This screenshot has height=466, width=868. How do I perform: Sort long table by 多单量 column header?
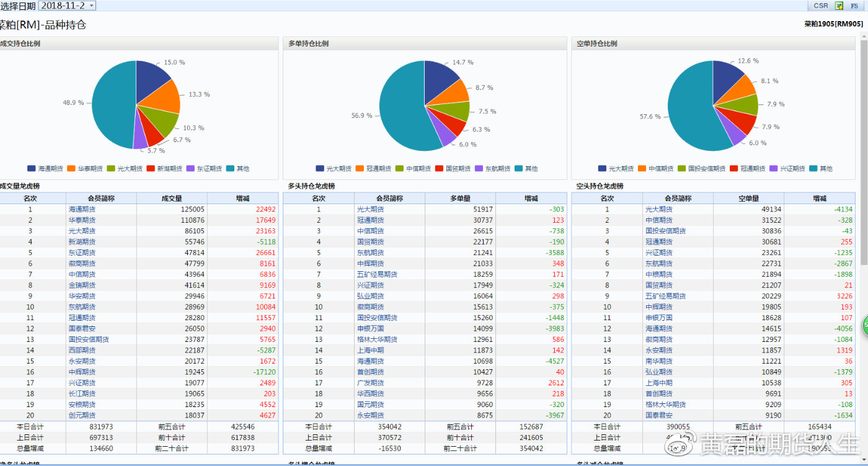[460, 199]
